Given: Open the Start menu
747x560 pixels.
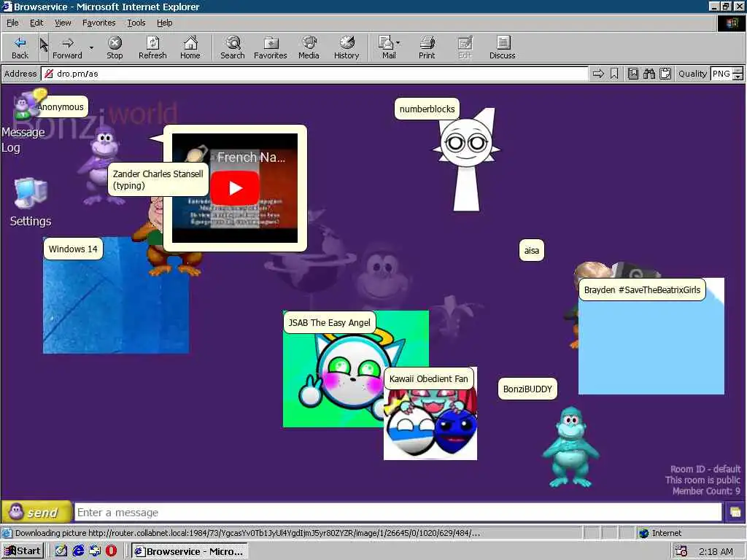Looking at the screenshot, I should coord(23,551).
